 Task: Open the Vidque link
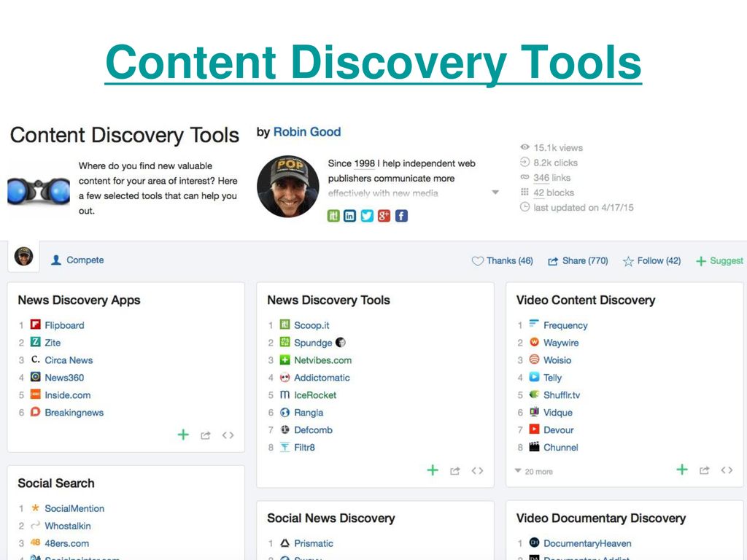point(558,413)
